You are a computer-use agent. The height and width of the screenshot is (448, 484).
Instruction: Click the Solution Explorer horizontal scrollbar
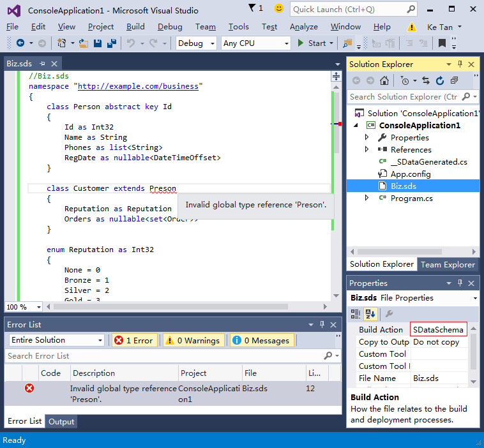tap(400, 251)
